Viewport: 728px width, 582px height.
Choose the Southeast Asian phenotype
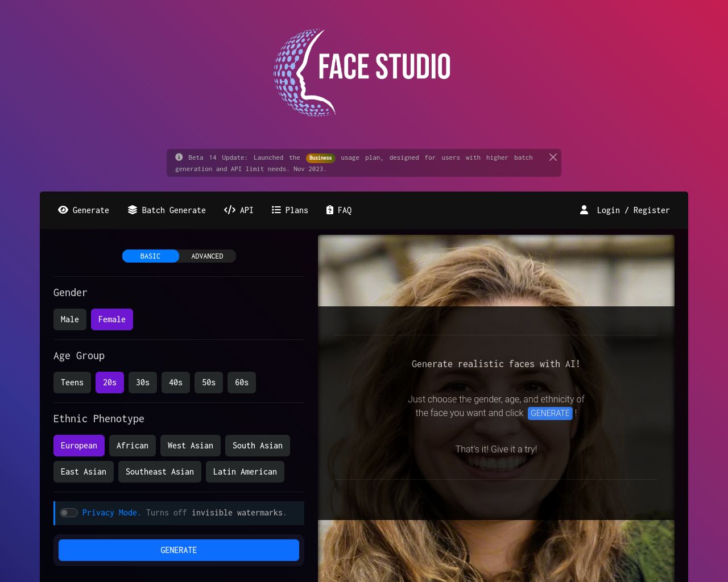(159, 472)
